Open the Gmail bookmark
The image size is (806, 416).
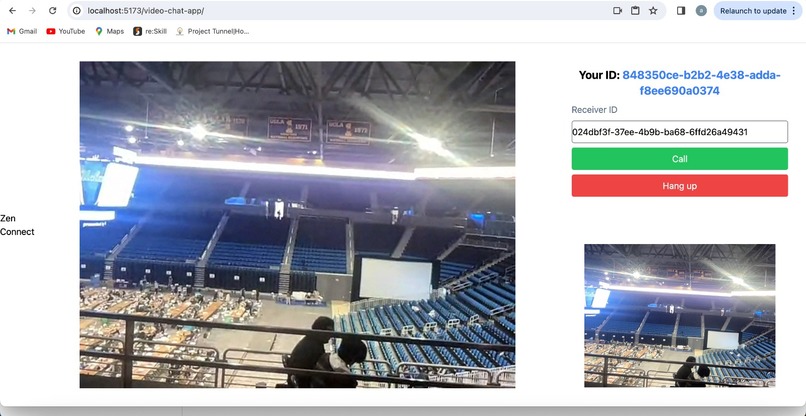pyautogui.click(x=22, y=31)
